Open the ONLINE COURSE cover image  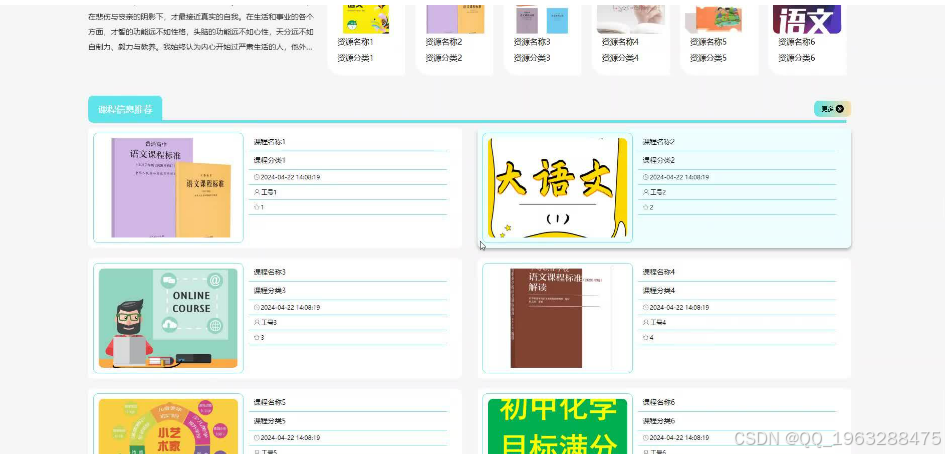point(168,318)
